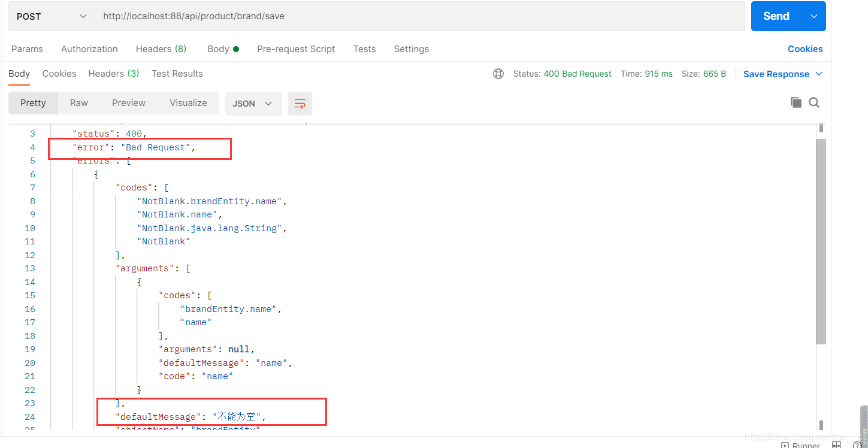868x448 pixels.
Task: Click the "status" 400 value on line 3
Action: pyautogui.click(x=134, y=134)
